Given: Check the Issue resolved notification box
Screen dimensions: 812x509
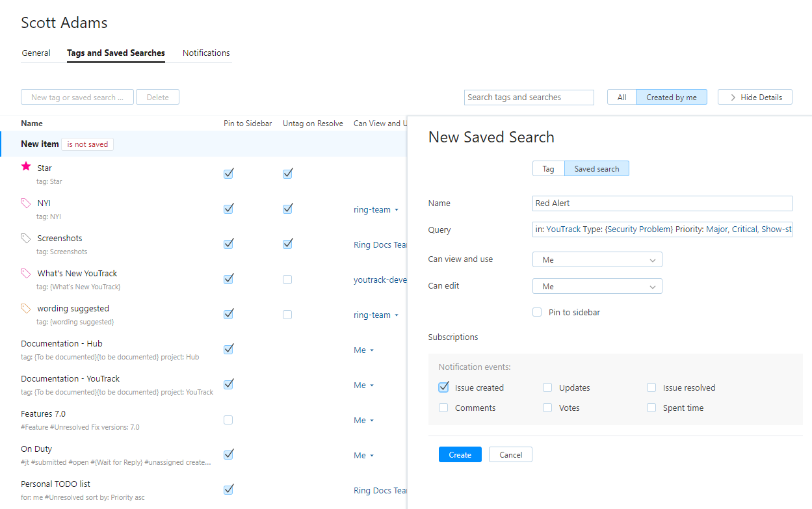Looking at the screenshot, I should click(651, 387).
